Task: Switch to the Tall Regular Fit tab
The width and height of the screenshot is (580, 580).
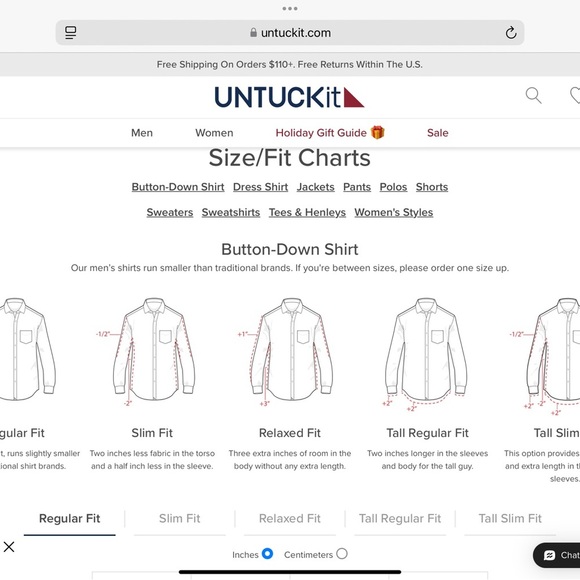Action: [x=400, y=519]
